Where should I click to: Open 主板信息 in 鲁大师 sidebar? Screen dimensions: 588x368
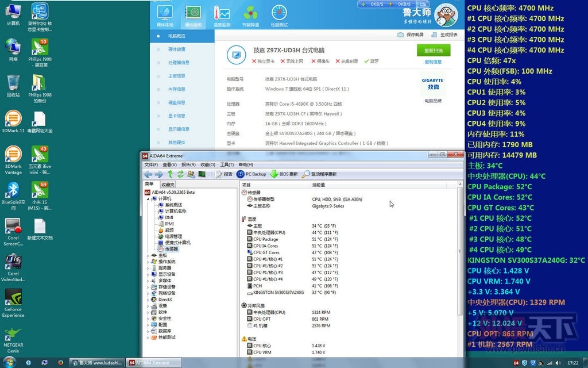[x=177, y=76]
